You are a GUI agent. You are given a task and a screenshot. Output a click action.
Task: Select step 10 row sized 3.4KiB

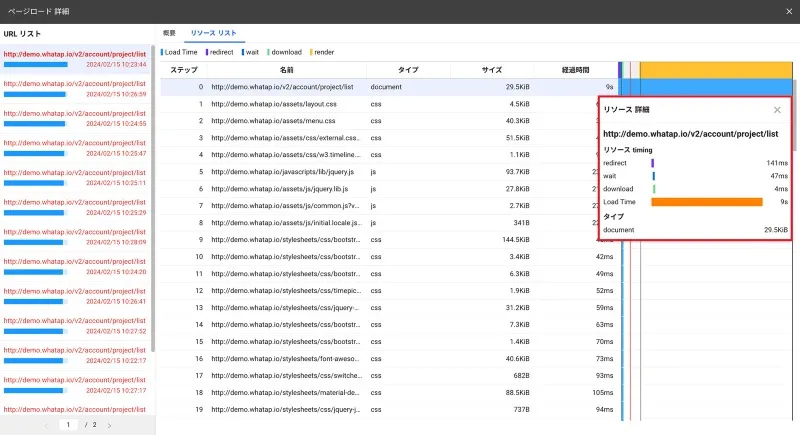(x=389, y=257)
